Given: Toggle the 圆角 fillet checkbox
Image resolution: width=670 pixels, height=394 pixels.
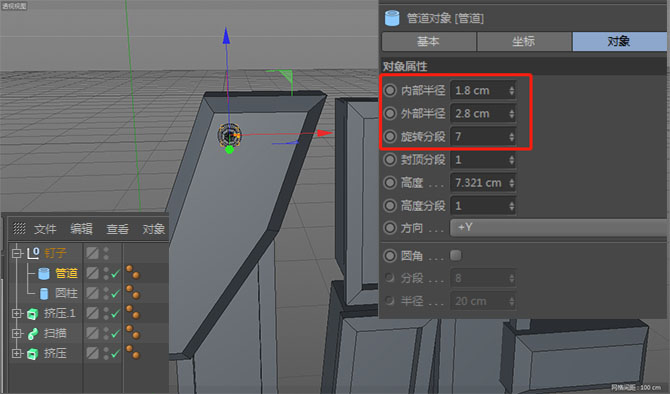Looking at the screenshot, I should point(455,256).
